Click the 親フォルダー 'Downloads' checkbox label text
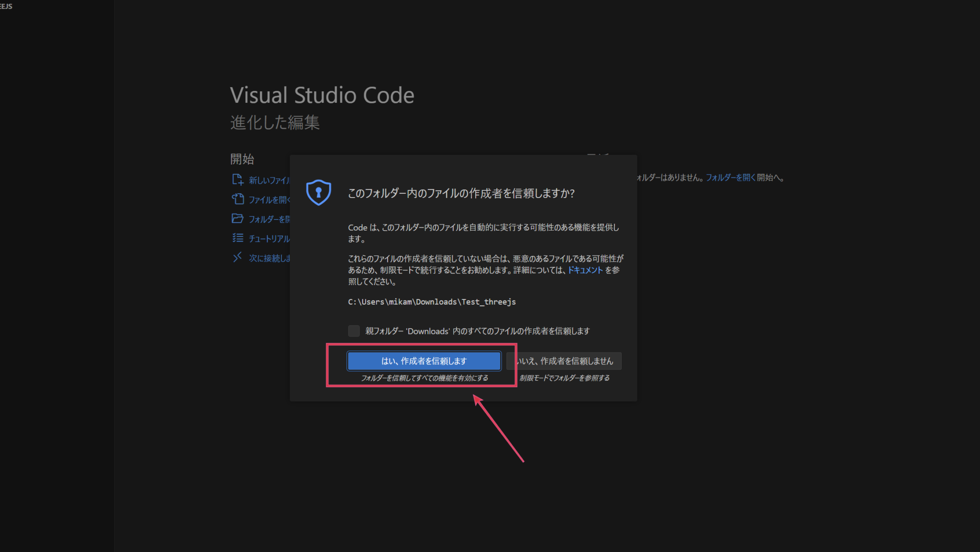 477,331
